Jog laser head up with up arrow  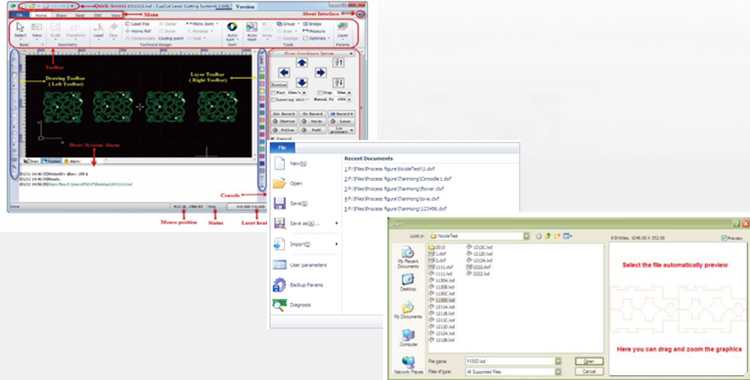pos(302,63)
